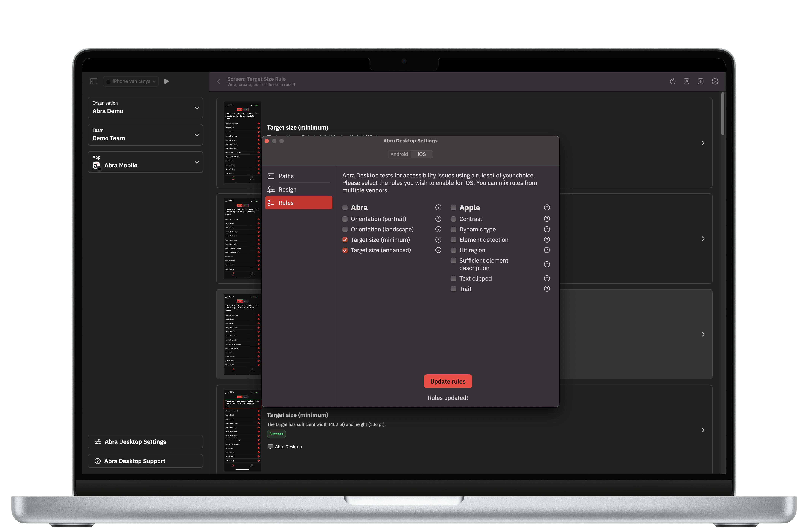
Task: Open help for Orientation (portrait)
Action: pyautogui.click(x=438, y=219)
